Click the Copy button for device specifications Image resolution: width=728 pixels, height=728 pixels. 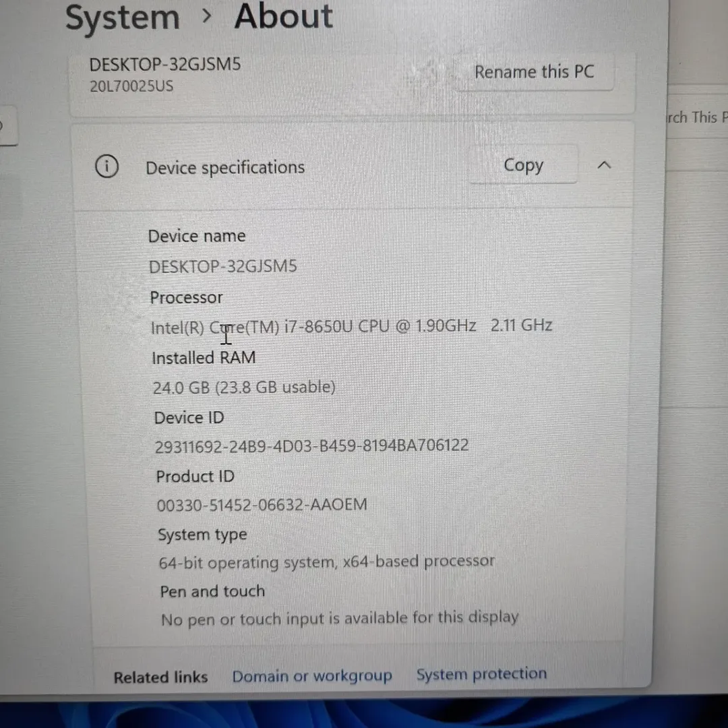point(523,164)
